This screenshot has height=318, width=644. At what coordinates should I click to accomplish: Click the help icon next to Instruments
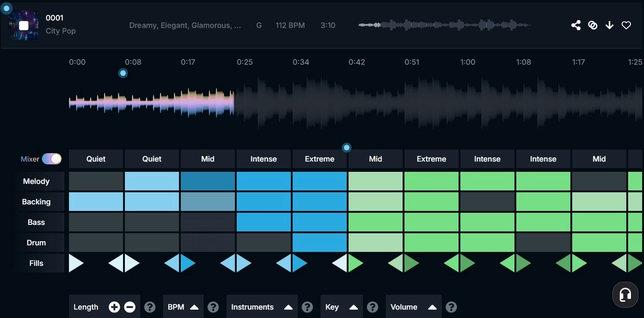point(308,307)
